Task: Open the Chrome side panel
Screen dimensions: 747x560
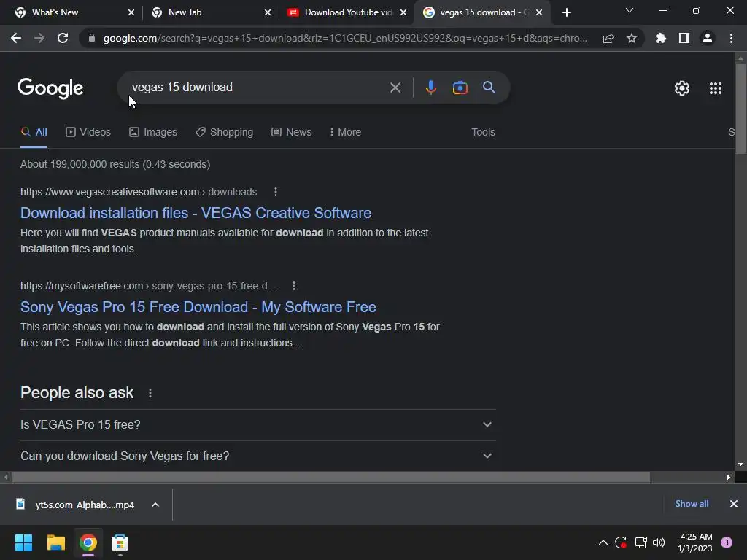Action: [x=684, y=38]
